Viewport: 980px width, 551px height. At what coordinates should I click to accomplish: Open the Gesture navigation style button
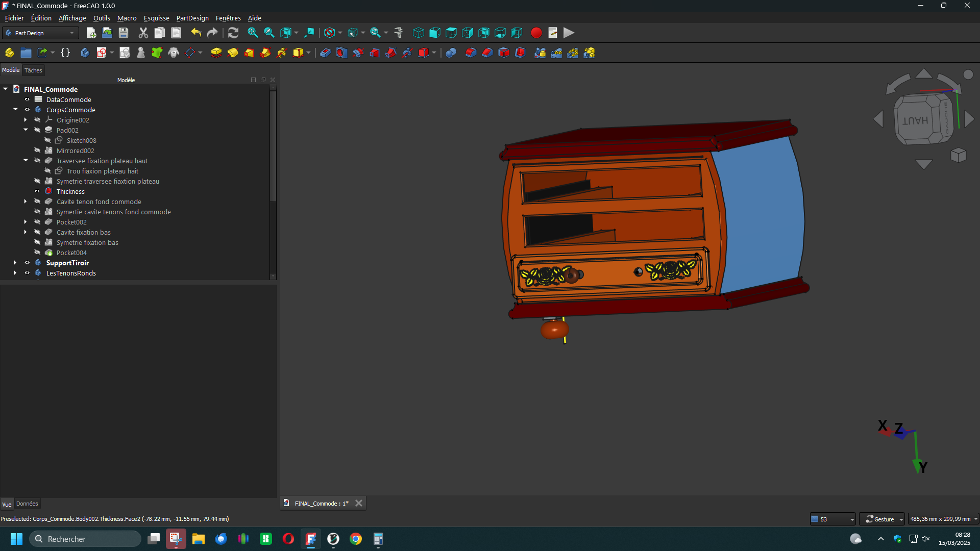pyautogui.click(x=881, y=519)
